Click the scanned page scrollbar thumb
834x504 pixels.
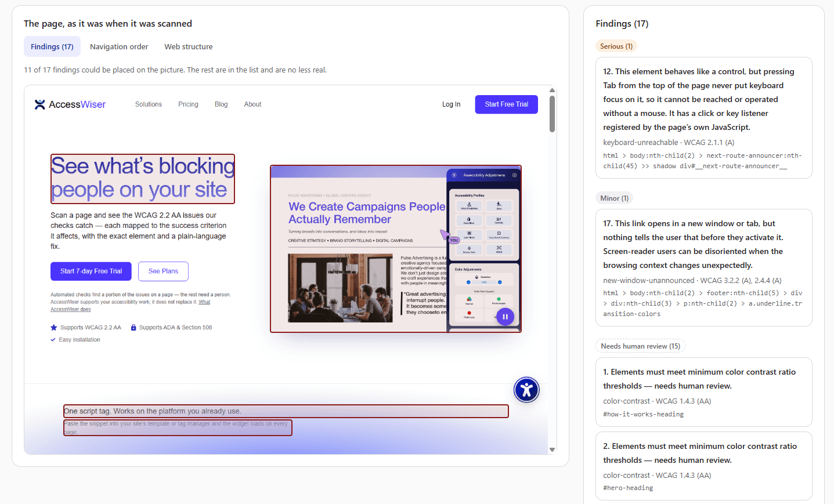tap(552, 114)
